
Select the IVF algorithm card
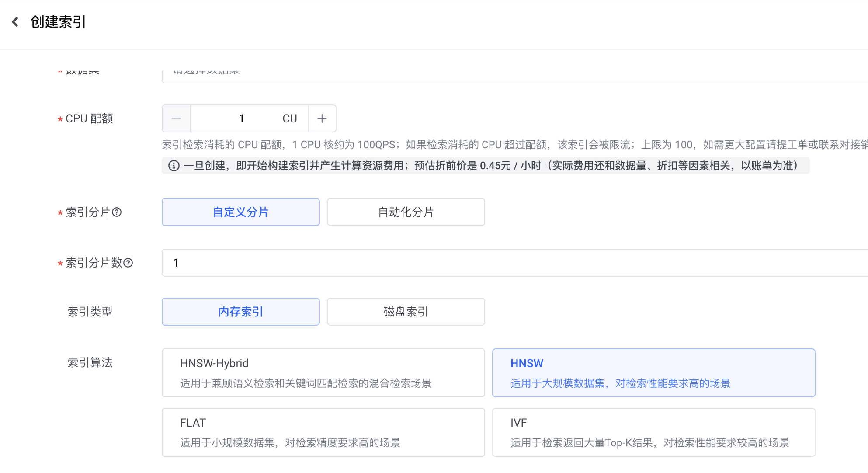pos(654,432)
